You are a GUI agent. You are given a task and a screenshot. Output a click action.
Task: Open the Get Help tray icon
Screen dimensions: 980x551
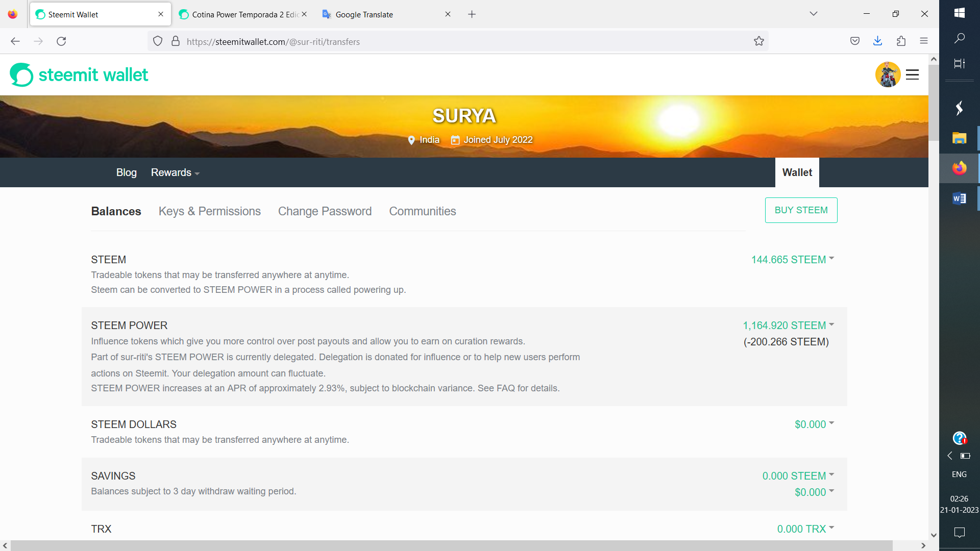pyautogui.click(x=960, y=438)
